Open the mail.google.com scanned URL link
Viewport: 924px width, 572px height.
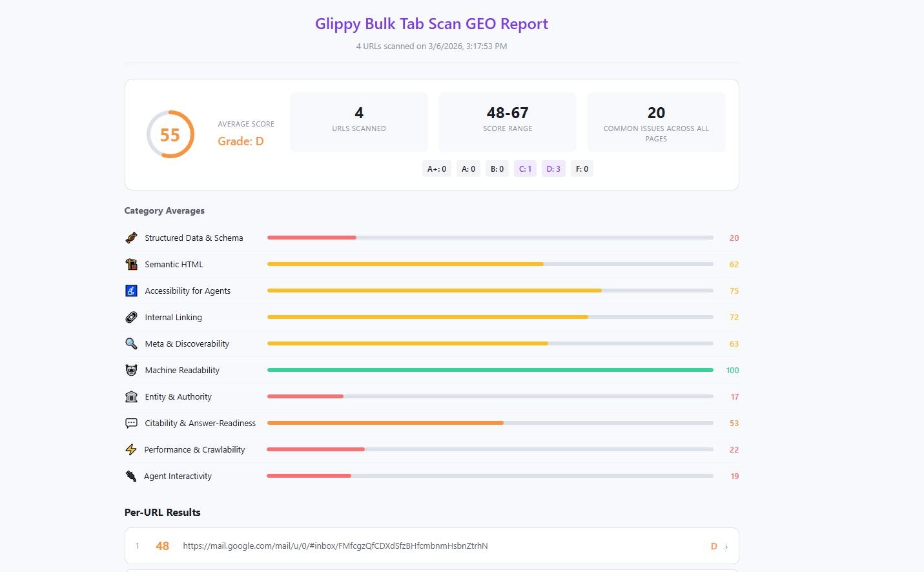[x=336, y=546]
